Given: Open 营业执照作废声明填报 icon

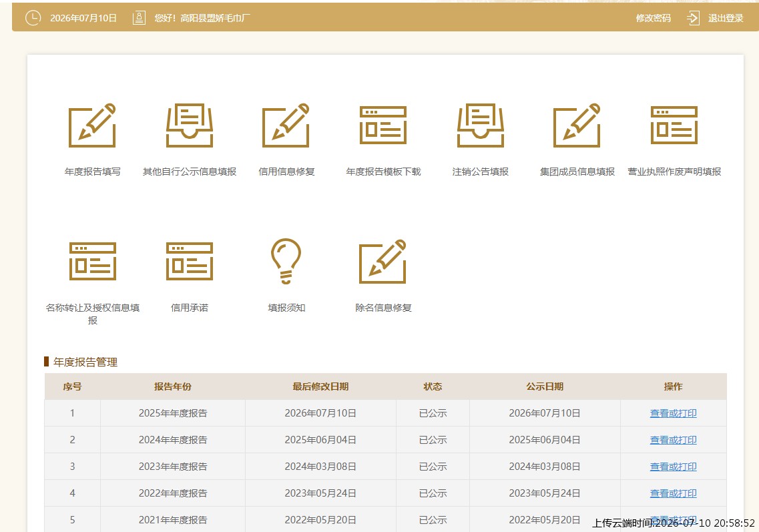Looking at the screenshot, I should point(674,125).
